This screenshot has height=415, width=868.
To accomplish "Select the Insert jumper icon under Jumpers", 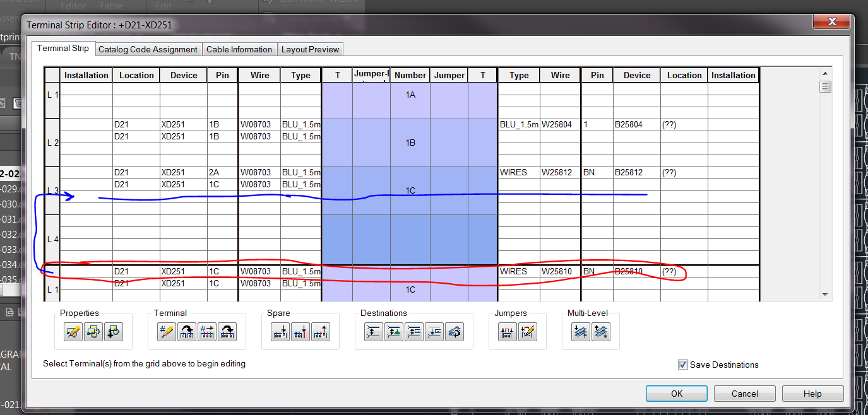I will (x=506, y=331).
